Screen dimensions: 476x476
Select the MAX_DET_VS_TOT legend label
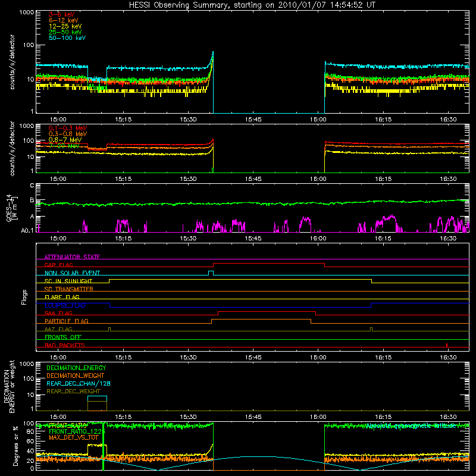click(x=74, y=437)
